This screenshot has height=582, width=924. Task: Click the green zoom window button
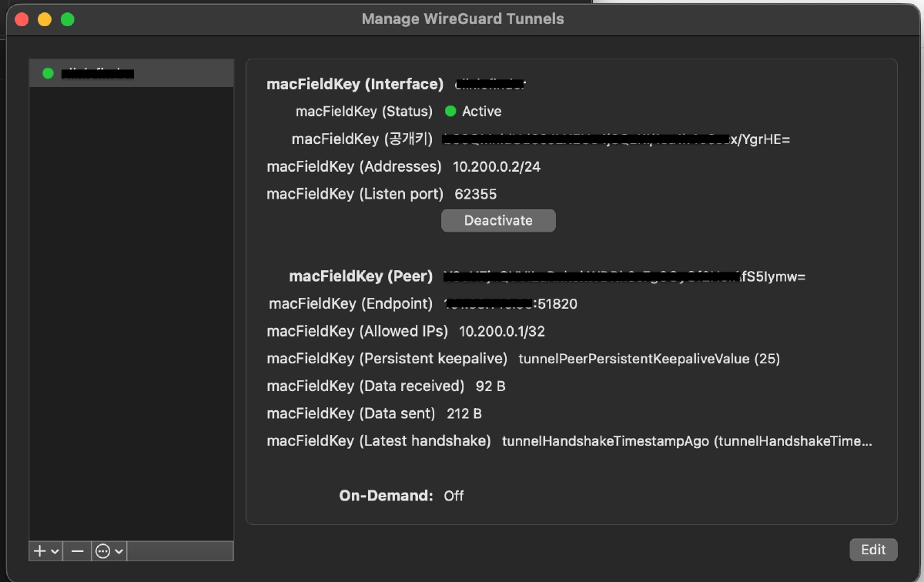coord(68,19)
